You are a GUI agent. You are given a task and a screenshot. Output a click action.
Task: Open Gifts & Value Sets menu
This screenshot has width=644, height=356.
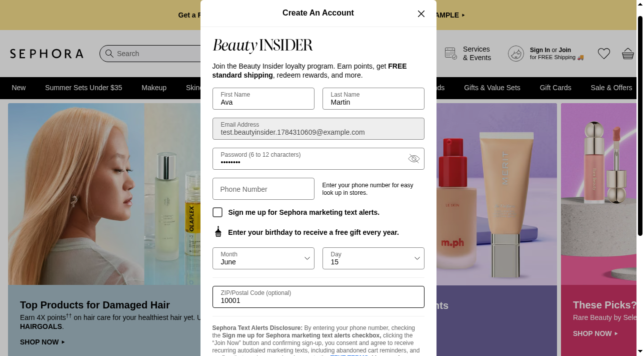[492, 88]
